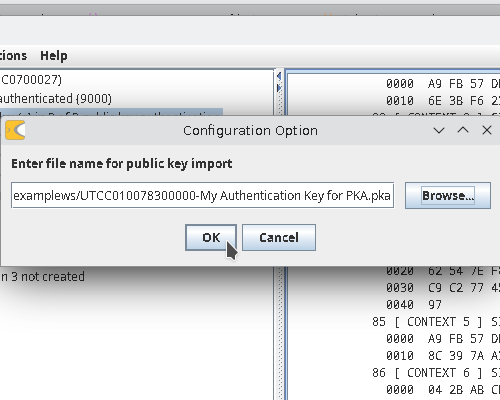Click the Configuration Option dialog app icon
500x400 pixels.
point(15,130)
